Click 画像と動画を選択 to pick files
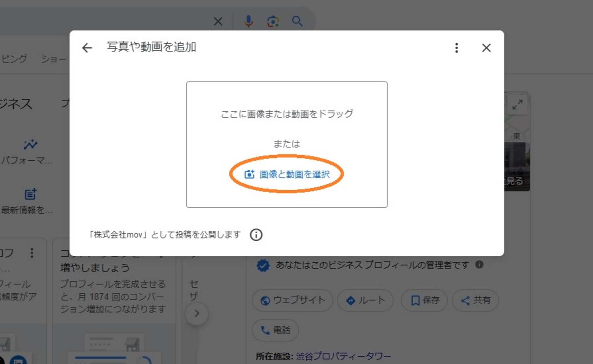The width and height of the screenshot is (593, 364). 287,174
